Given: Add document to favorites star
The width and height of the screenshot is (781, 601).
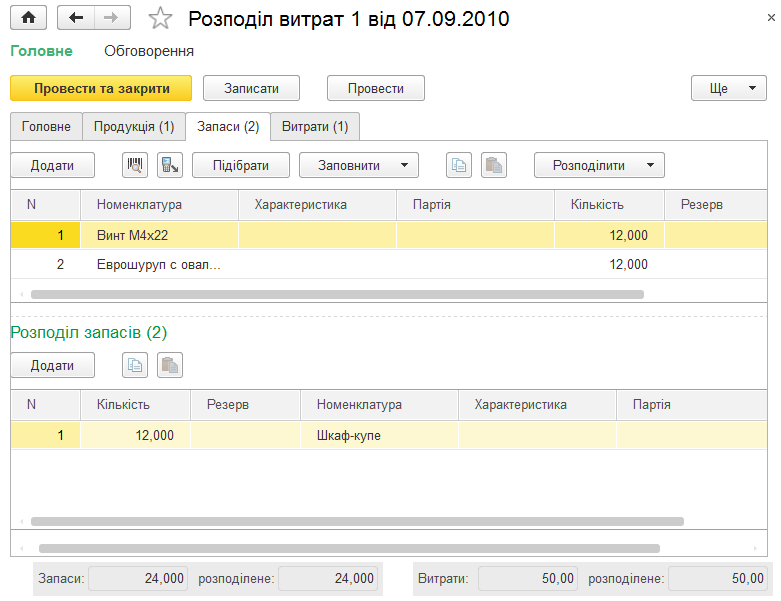Looking at the screenshot, I should 160,19.
